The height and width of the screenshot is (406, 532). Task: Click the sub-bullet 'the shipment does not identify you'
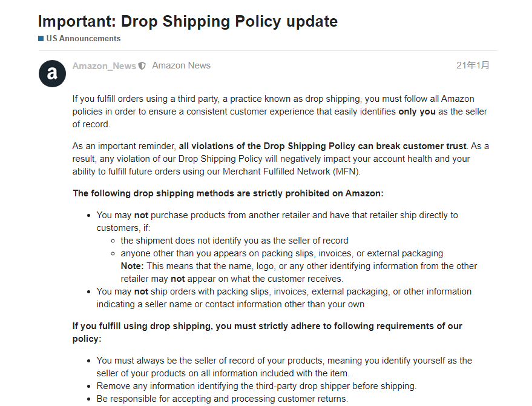tap(234, 241)
